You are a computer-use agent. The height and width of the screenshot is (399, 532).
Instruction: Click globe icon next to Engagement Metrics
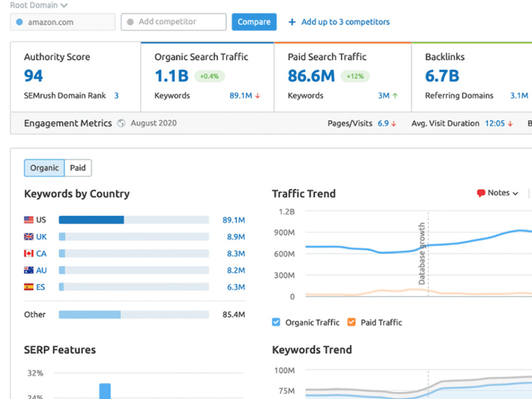coord(121,123)
